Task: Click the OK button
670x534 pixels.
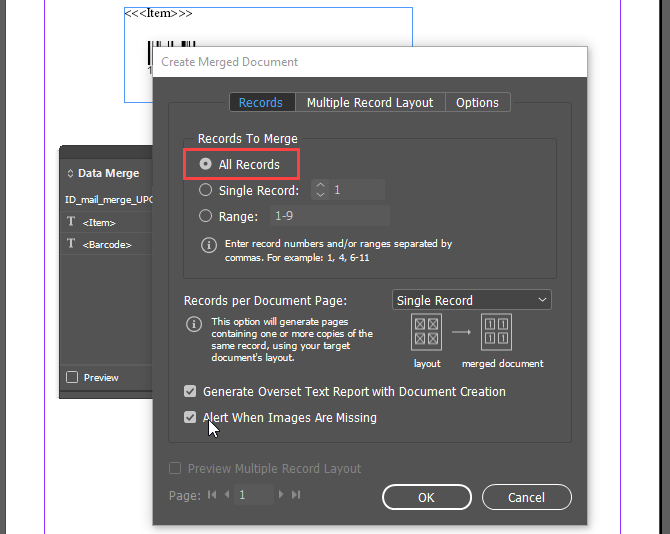Action: 426,497
